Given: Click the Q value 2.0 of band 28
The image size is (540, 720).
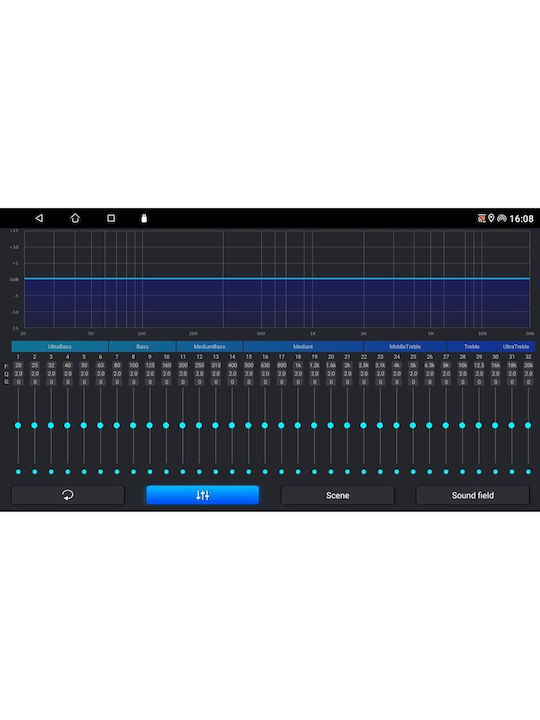Looking at the screenshot, I should tap(462, 374).
